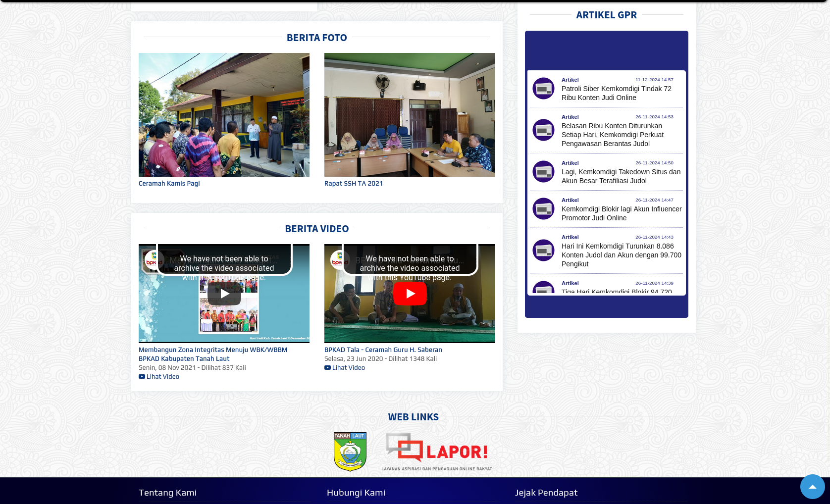
Task: Click the text Senin, 08 Nov 2021 - Dilihat 837 Kali
Action: click(x=192, y=367)
